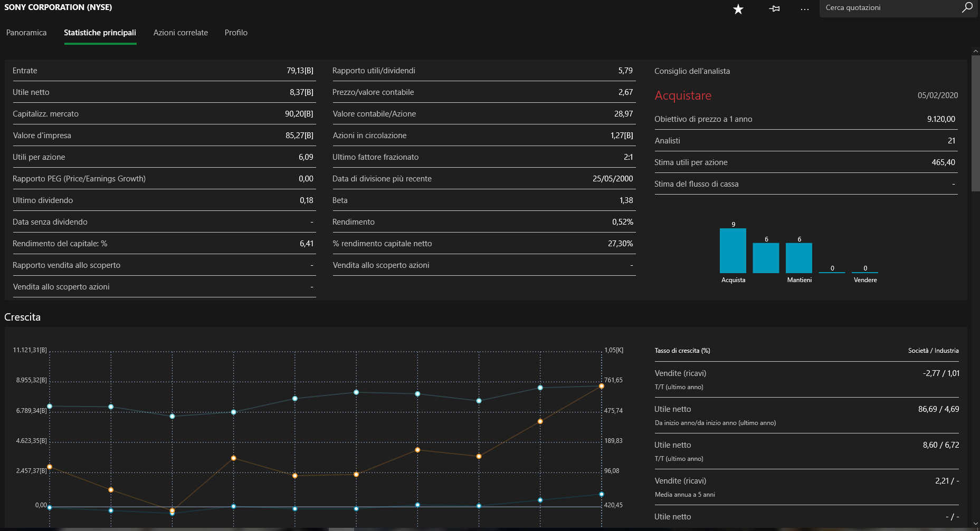Click the Beta value 1,38
980x531 pixels.
[x=626, y=200]
